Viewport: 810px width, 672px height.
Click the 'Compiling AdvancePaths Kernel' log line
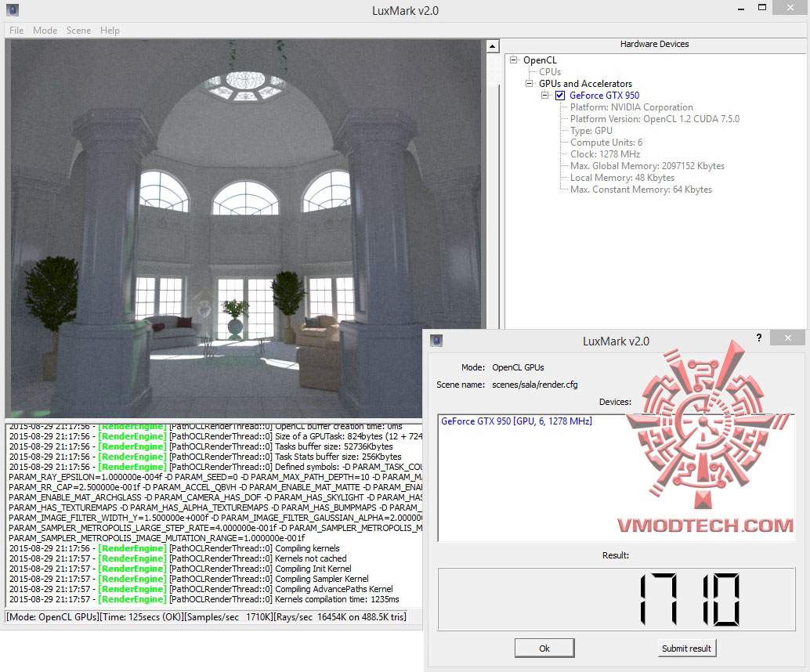201,589
